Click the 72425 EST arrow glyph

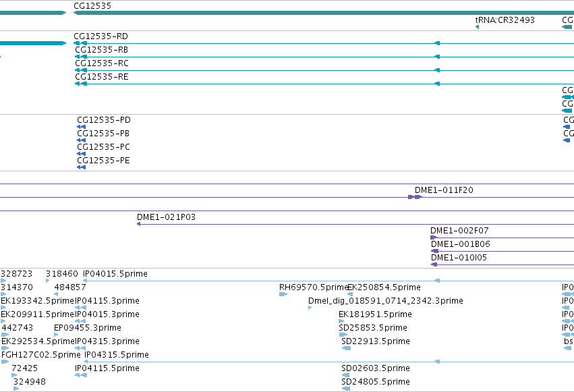point(14,376)
